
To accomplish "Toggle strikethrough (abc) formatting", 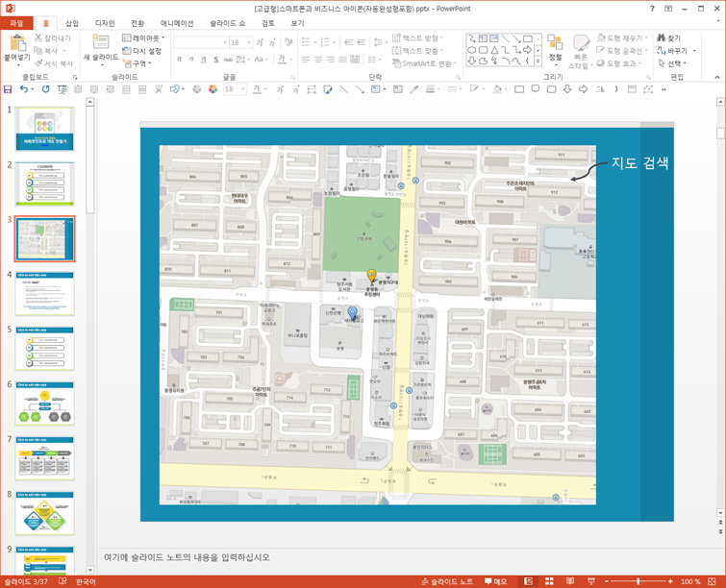I will pos(228,60).
